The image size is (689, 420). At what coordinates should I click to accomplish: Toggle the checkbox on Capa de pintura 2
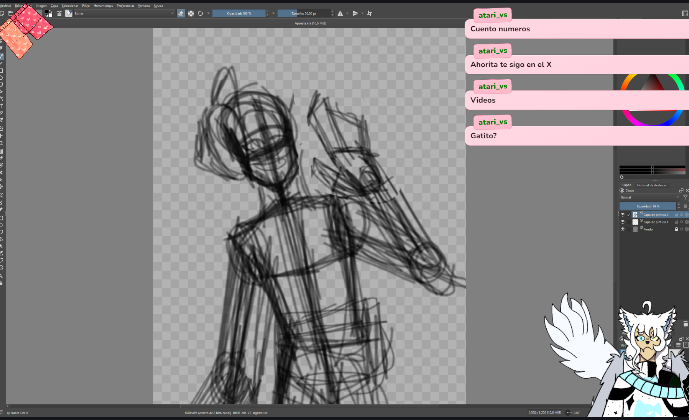pyautogui.click(x=629, y=215)
